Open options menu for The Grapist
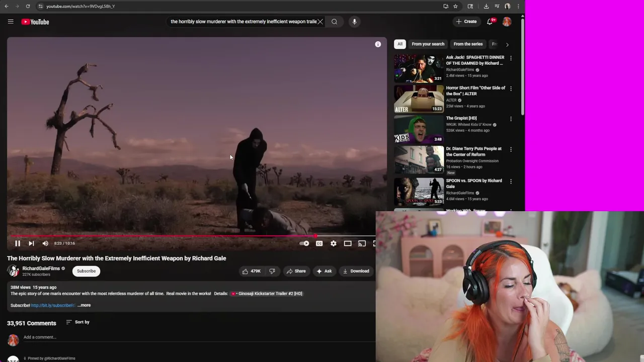The image size is (644, 362). (x=511, y=119)
